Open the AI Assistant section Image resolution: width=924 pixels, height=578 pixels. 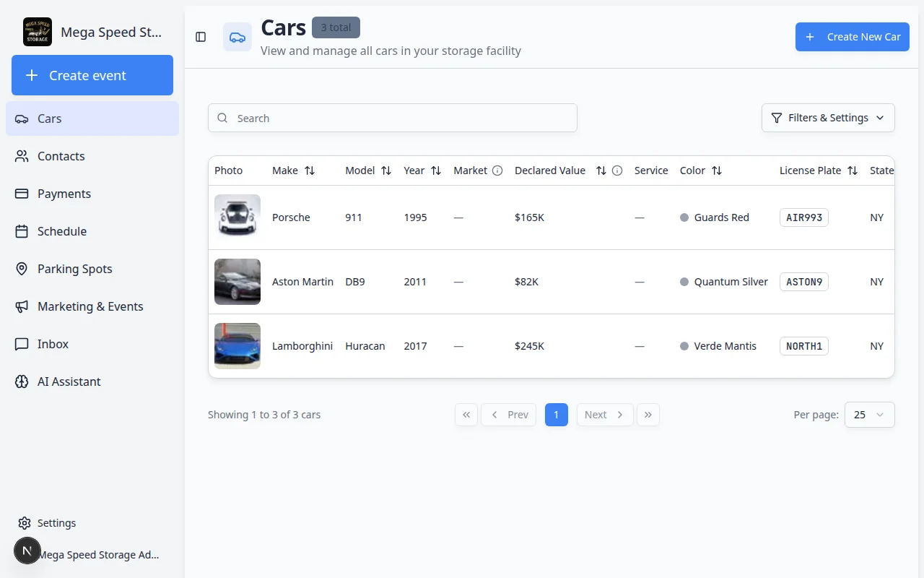(92, 381)
